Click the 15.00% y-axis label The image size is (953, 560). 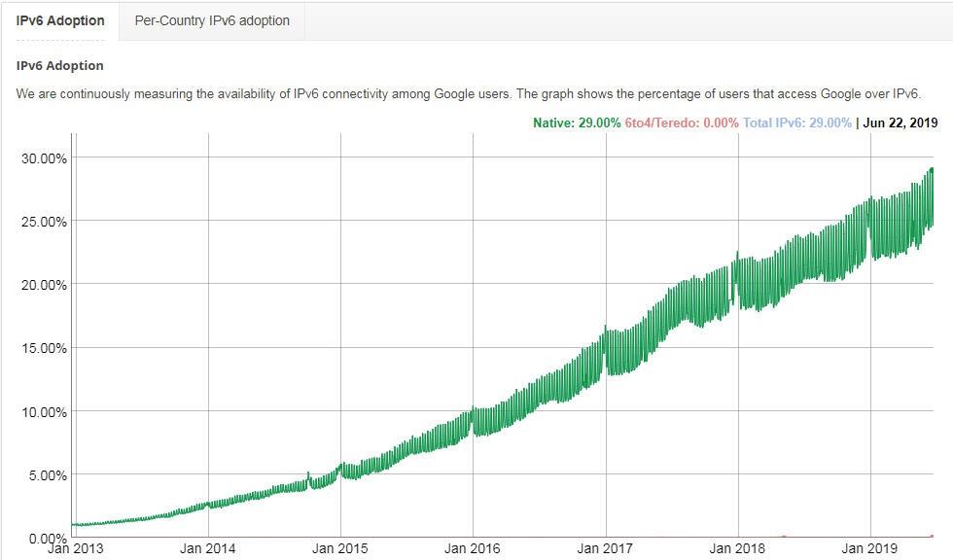(x=44, y=348)
